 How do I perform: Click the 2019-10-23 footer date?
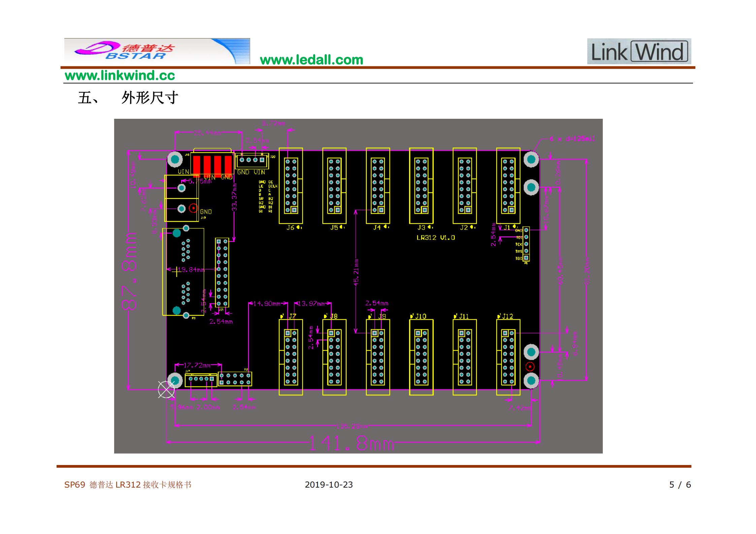(x=329, y=485)
